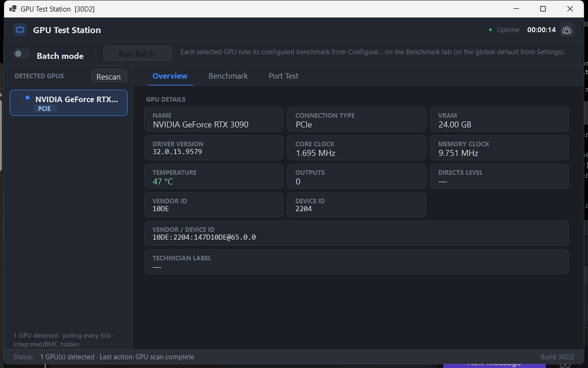Image resolution: width=588 pixels, height=368 pixels.
Task: Toggle the Batch mode switch
Action: (x=22, y=54)
